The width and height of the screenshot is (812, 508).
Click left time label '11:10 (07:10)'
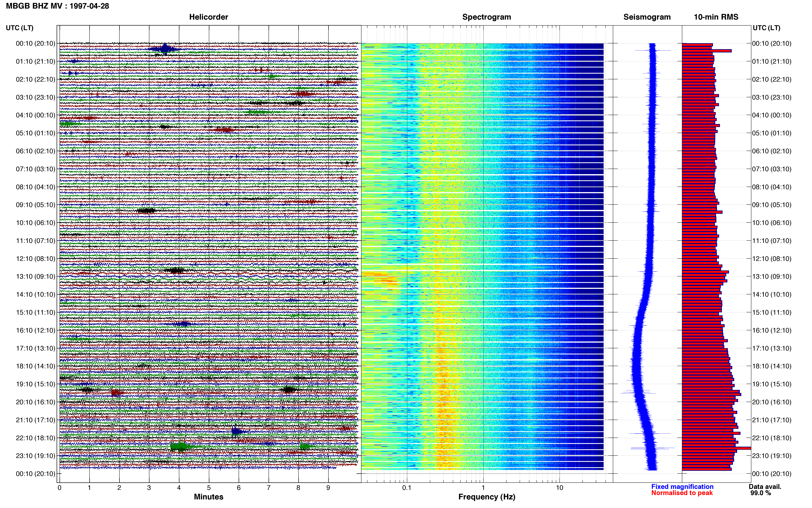[36, 240]
